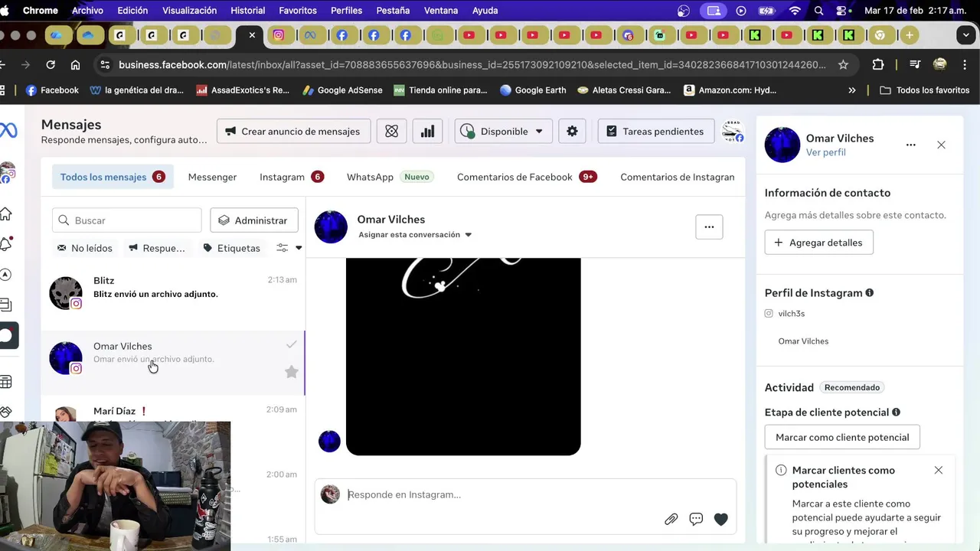Go to the Home icon in left sidebar
Screen dimensions: 980x551
tap(5, 214)
